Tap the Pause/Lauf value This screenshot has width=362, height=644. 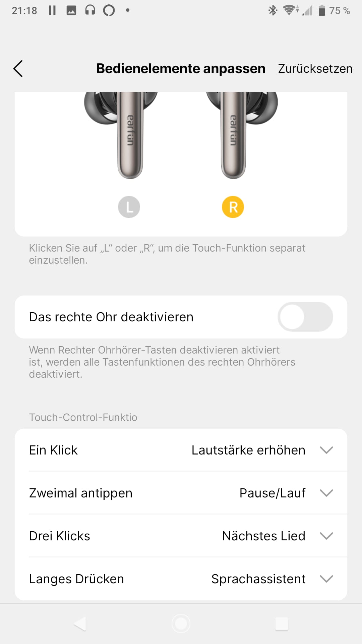pos(273,493)
